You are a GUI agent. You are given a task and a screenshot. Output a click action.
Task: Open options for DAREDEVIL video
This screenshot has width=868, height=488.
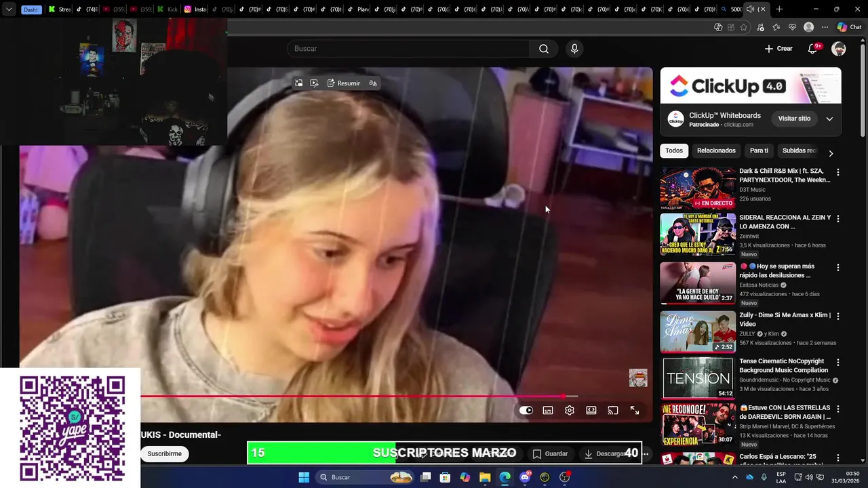pyautogui.click(x=838, y=409)
